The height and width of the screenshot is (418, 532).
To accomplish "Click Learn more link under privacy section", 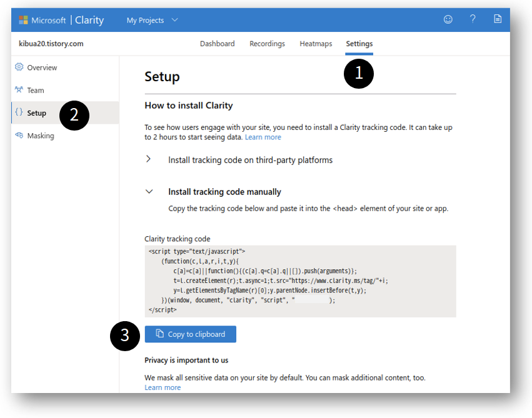I will [163, 387].
